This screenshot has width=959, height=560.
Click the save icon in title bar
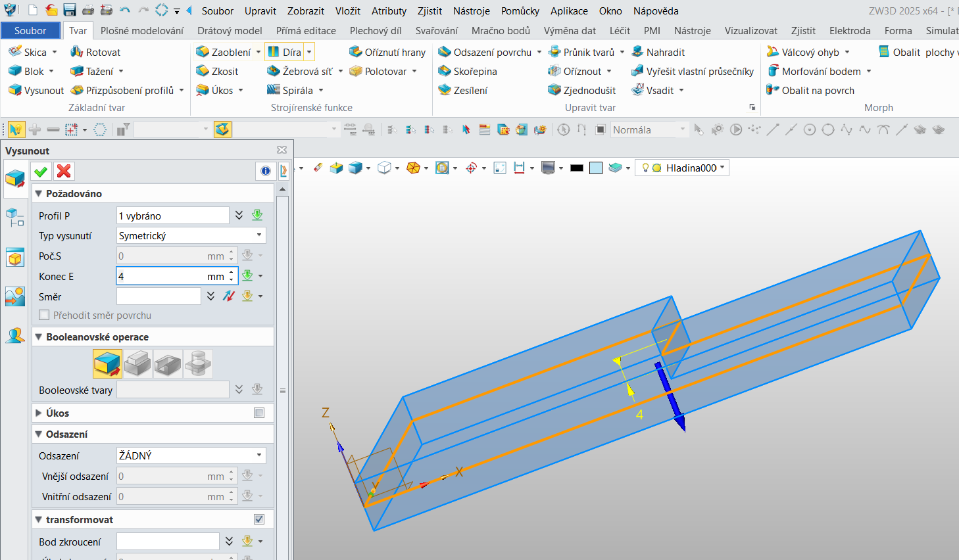click(x=70, y=11)
